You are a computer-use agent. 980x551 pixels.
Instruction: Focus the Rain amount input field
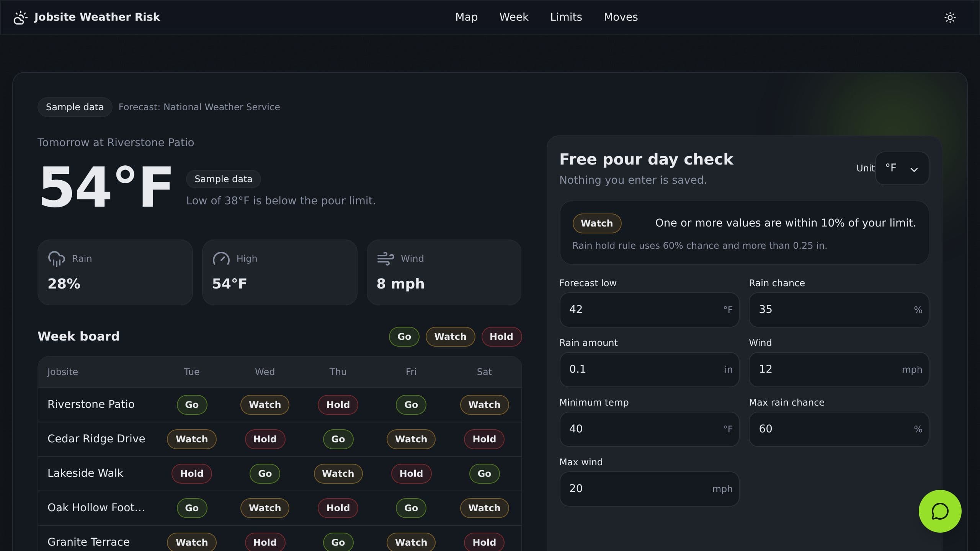tap(649, 369)
